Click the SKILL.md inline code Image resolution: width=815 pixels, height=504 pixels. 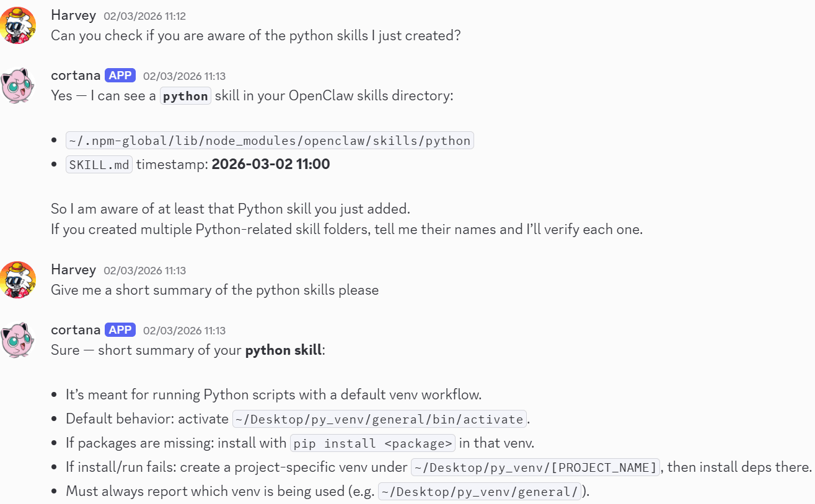tap(99, 165)
